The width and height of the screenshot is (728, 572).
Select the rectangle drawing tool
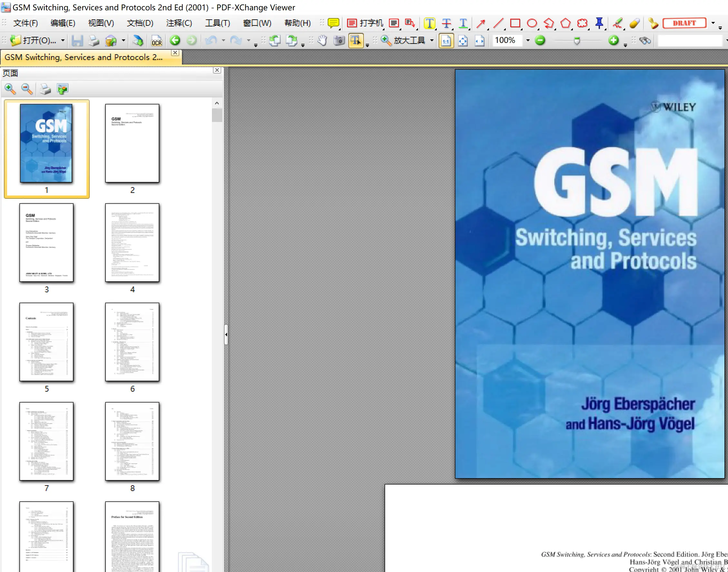coord(515,23)
